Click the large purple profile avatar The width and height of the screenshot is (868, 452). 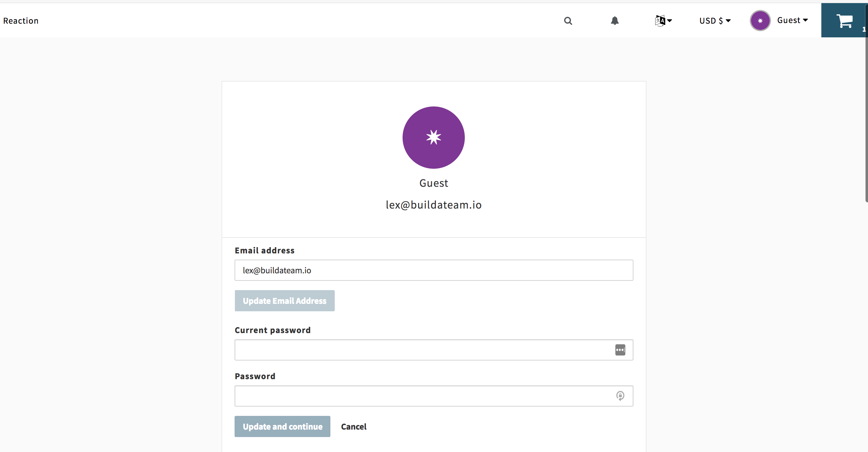tap(433, 138)
